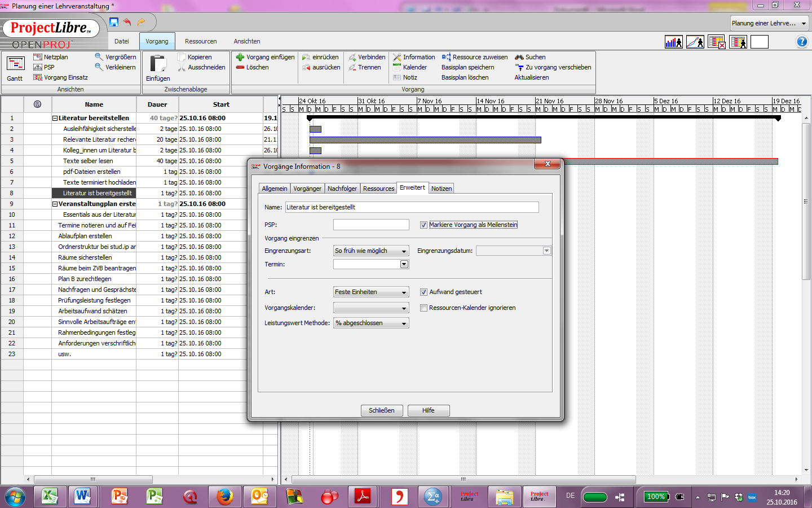This screenshot has height=508, width=812.
Task: Switch to the PSP view icon
Action: tap(47, 67)
